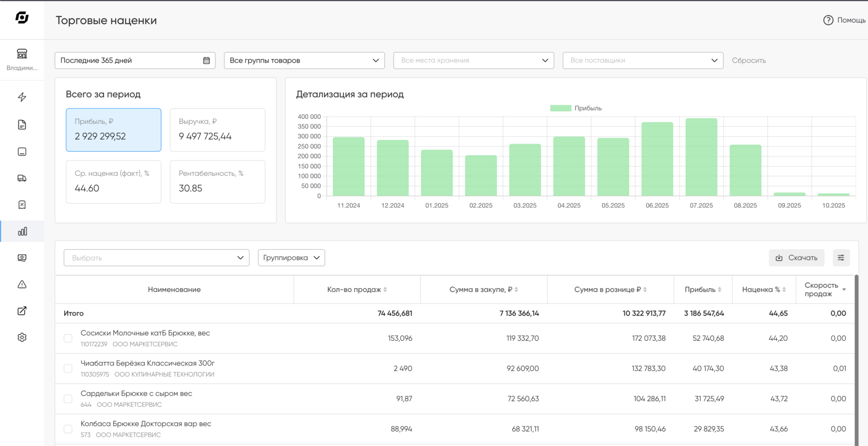The width and height of the screenshot is (868, 446).
Task: Check the Сосиски Молочные катБ Брюкке row
Action: [68, 339]
